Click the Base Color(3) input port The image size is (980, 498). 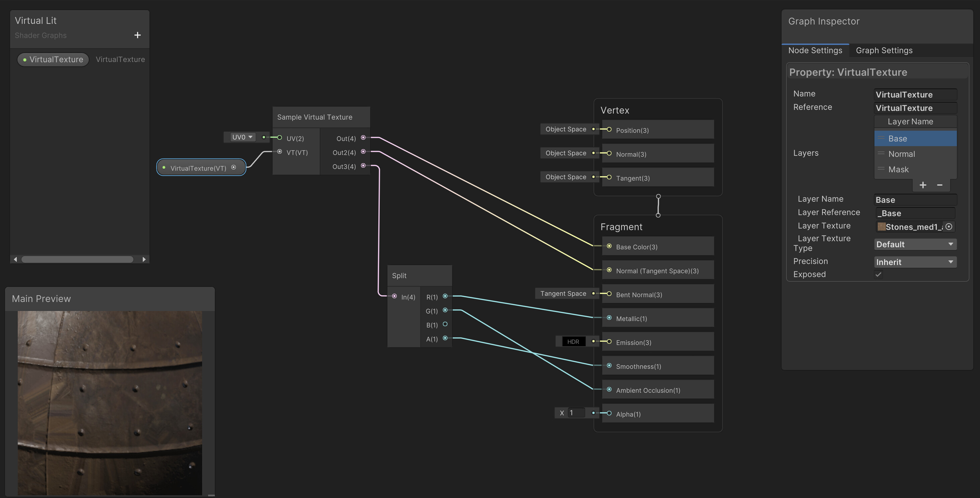click(609, 246)
